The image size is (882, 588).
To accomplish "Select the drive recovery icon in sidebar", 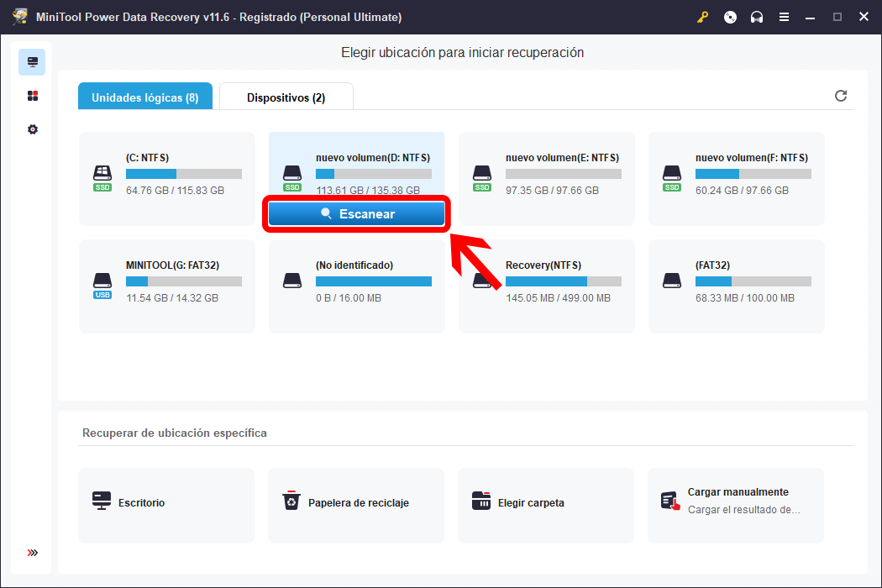I will 33,62.
